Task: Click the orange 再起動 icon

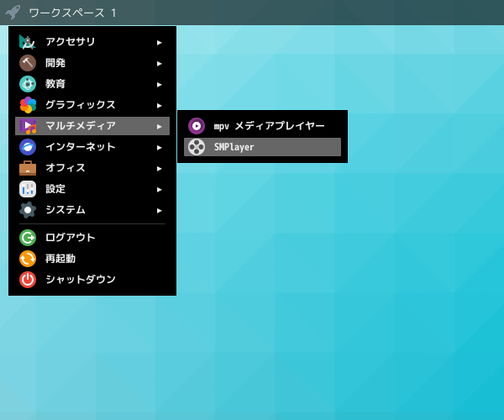Action: [28, 259]
